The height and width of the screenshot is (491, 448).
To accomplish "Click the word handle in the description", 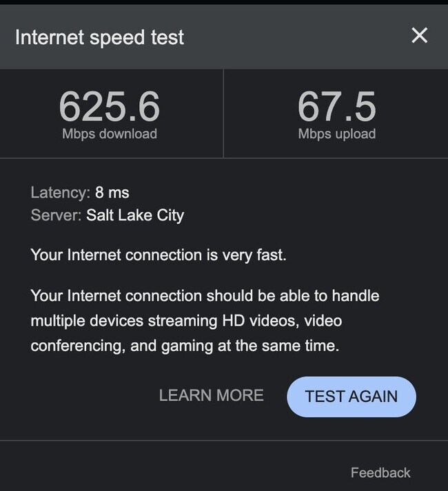I will (x=356, y=295).
